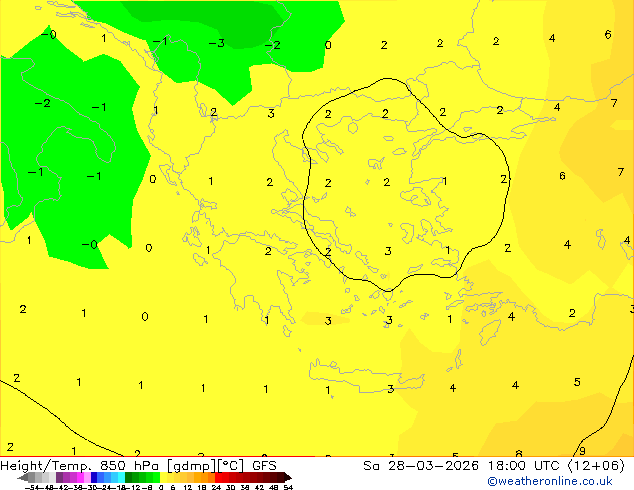Click the '18:00 UTC' time label

coord(525,466)
